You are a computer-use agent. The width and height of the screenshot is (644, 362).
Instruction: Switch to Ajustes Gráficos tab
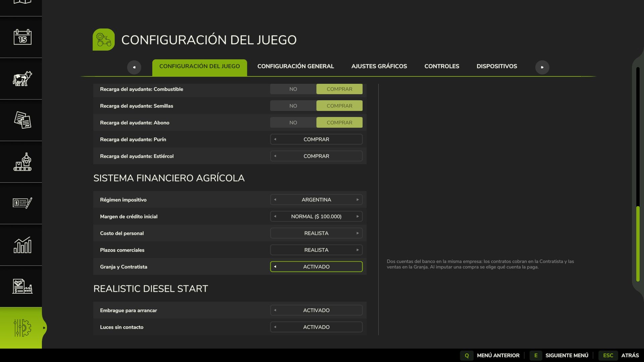click(x=379, y=66)
